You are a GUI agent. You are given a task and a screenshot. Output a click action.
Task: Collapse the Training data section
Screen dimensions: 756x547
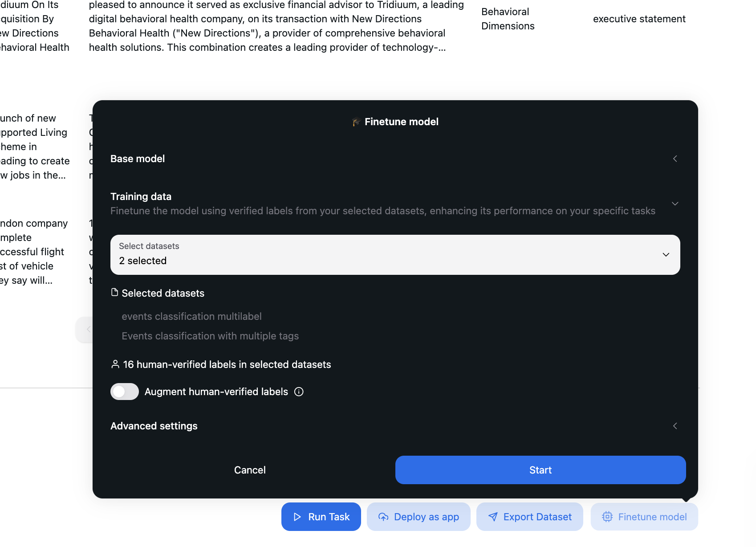click(x=675, y=203)
